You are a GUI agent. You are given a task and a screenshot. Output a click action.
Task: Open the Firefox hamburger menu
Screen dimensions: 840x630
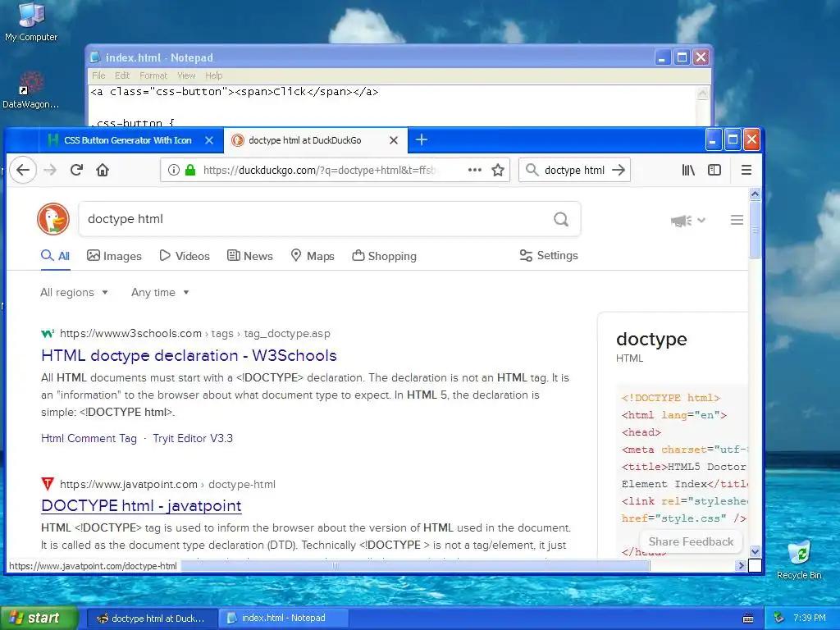point(746,171)
